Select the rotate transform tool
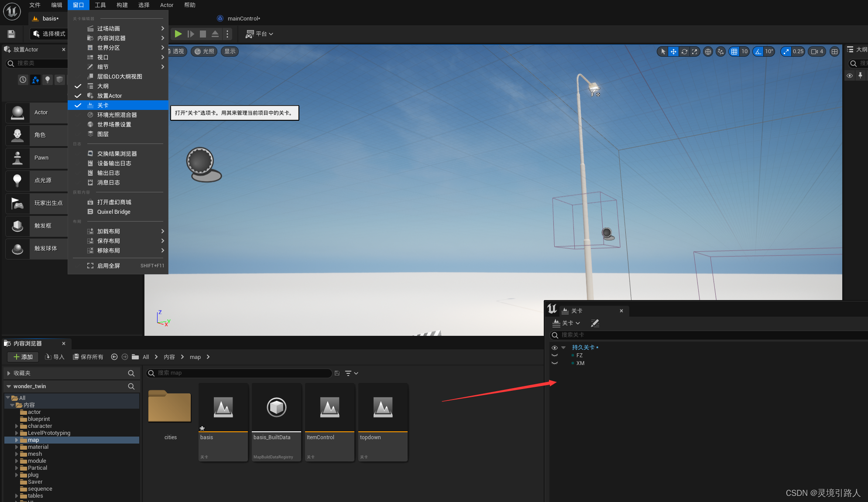The height and width of the screenshot is (502, 868). (684, 51)
